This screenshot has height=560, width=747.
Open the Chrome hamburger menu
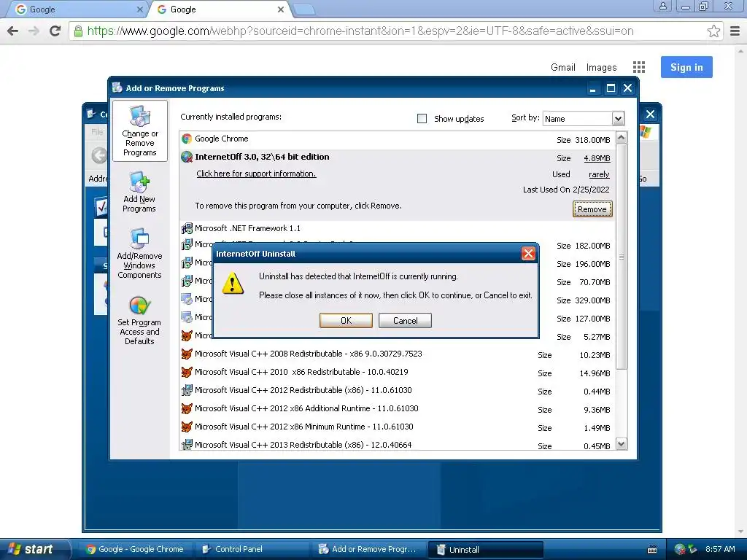735,31
